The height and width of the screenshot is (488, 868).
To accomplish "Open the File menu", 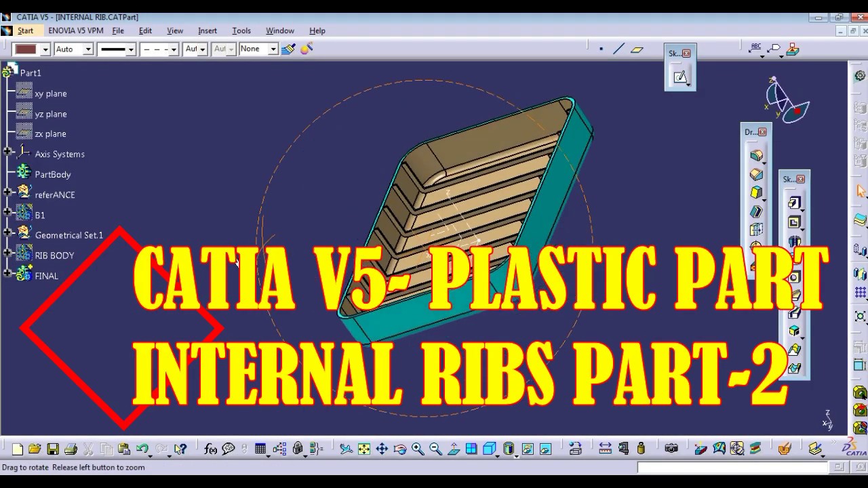I will tap(118, 30).
